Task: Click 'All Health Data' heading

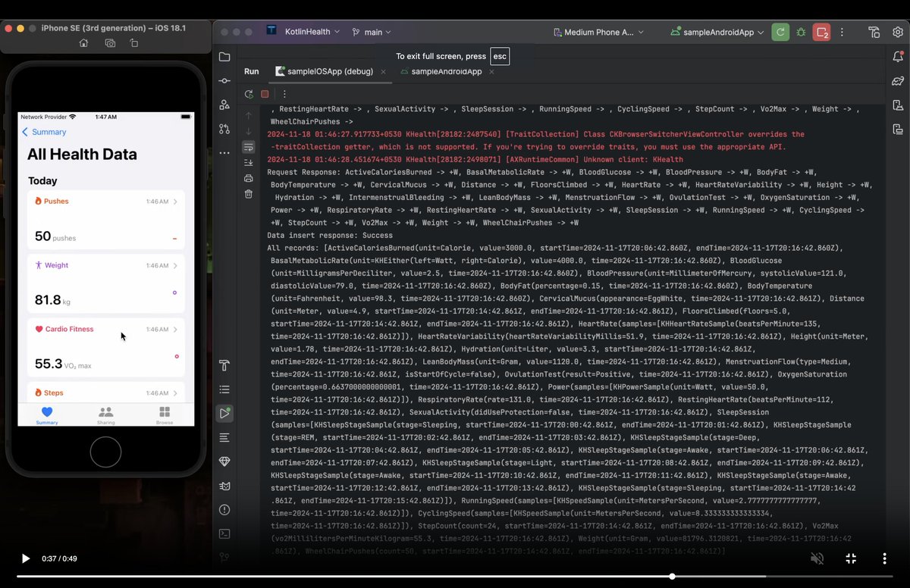Action: click(82, 155)
